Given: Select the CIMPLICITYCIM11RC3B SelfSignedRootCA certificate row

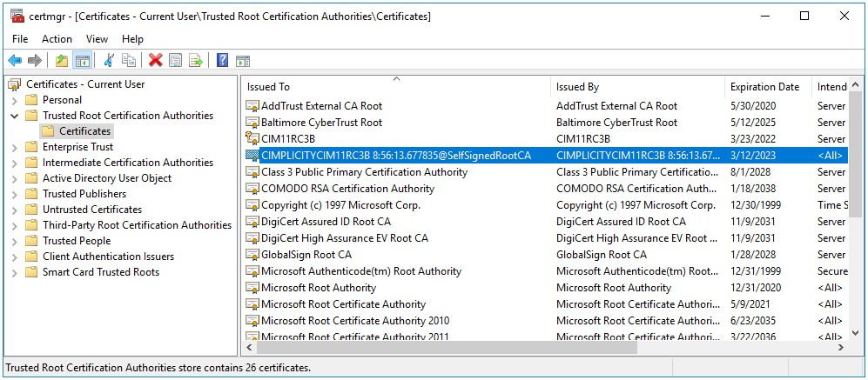Looking at the screenshot, I should point(546,156).
